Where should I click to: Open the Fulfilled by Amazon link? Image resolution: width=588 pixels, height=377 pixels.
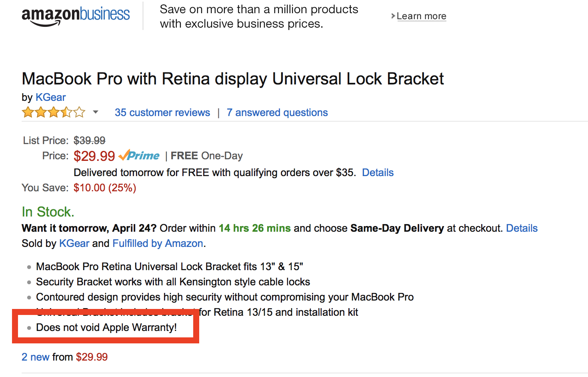[x=158, y=243]
